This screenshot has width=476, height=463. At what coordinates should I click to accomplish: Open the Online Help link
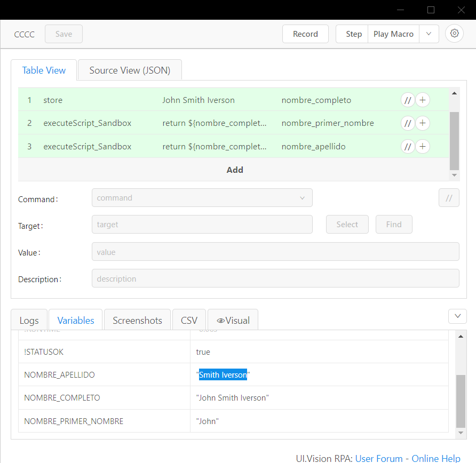(435, 458)
